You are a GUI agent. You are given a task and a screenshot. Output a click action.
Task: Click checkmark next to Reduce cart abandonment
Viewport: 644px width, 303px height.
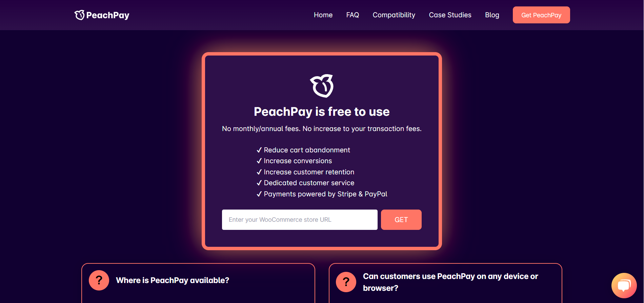click(x=259, y=150)
